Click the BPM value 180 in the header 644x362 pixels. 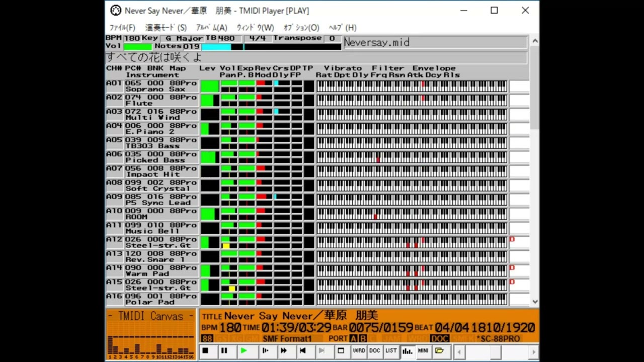click(132, 38)
